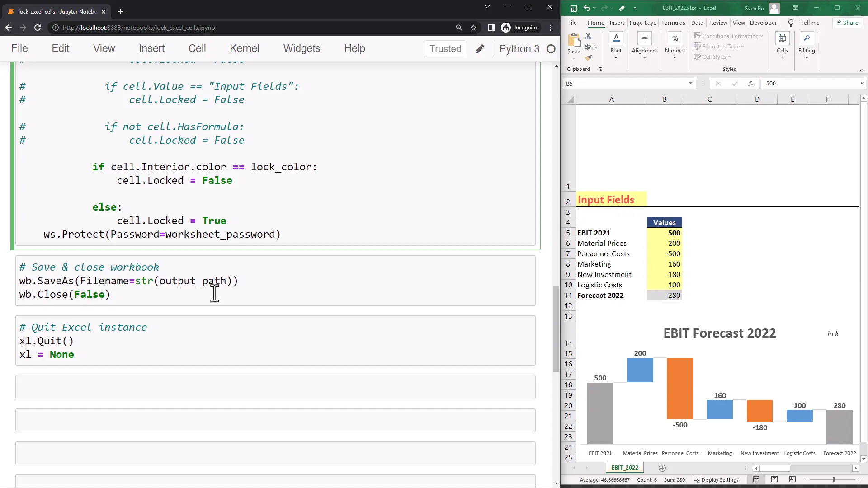The height and width of the screenshot is (488, 868).
Task: Add new sheet with plus icon
Action: [x=662, y=468]
